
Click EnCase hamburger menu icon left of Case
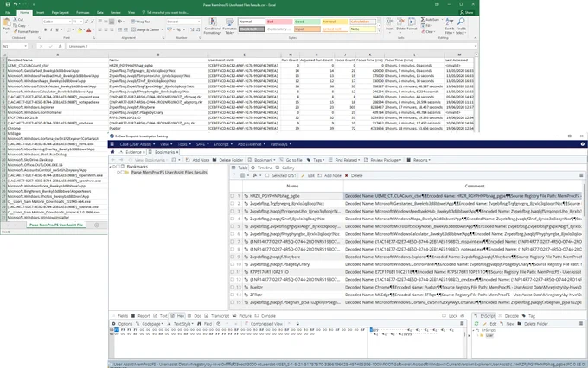[112, 144]
